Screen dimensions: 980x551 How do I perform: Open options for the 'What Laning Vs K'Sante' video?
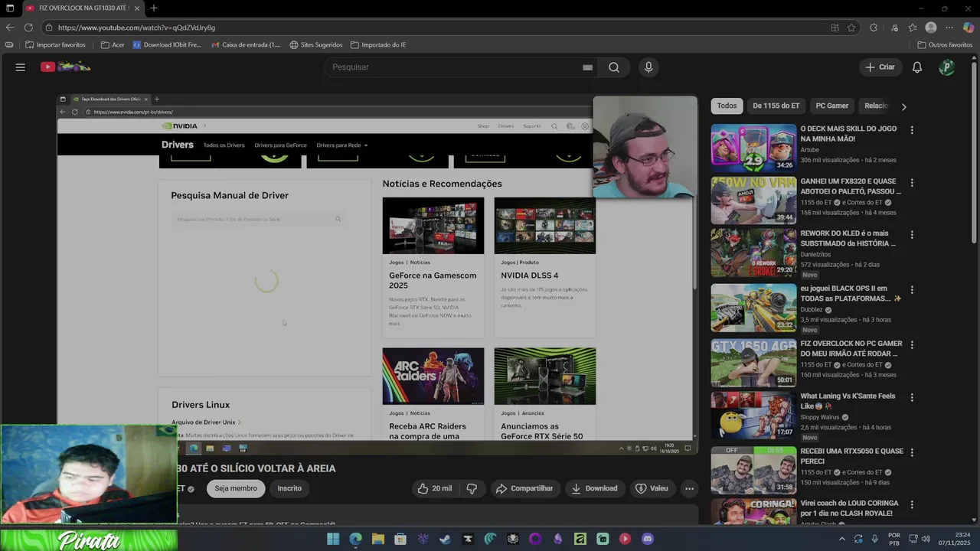point(912,397)
